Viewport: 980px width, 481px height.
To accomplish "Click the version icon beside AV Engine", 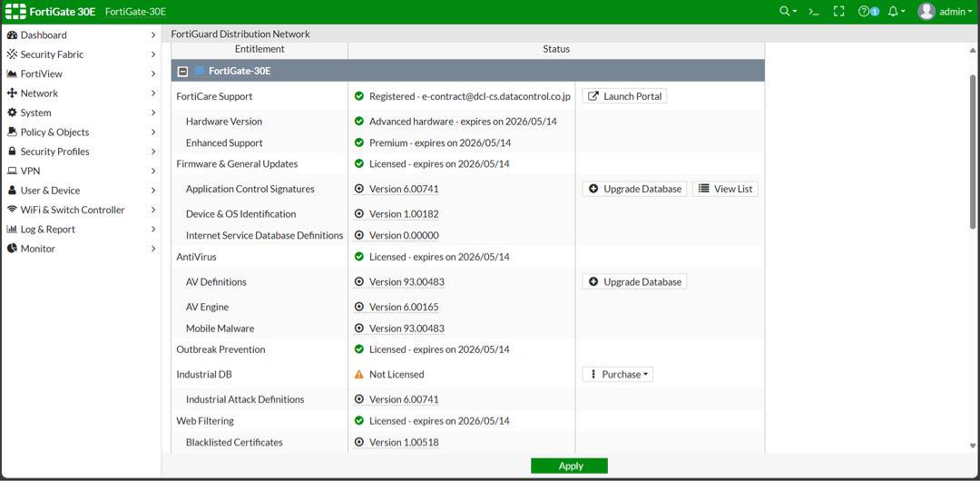I will click(358, 307).
